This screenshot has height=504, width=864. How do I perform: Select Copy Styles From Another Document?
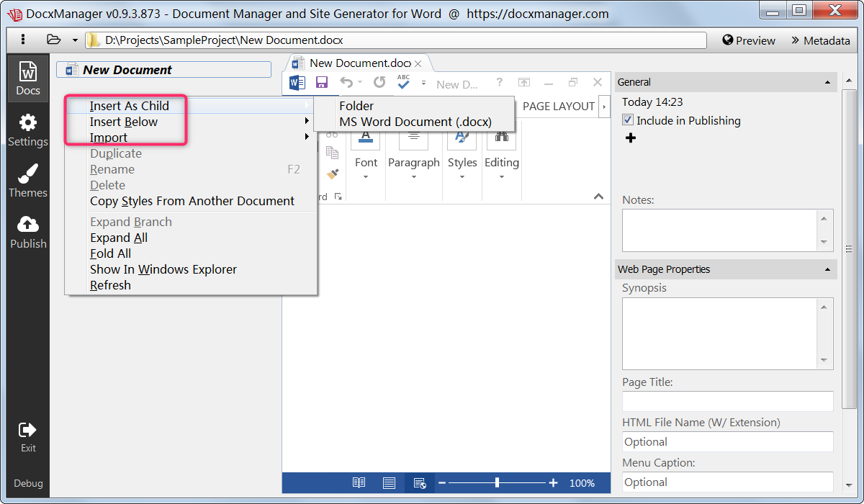click(191, 201)
